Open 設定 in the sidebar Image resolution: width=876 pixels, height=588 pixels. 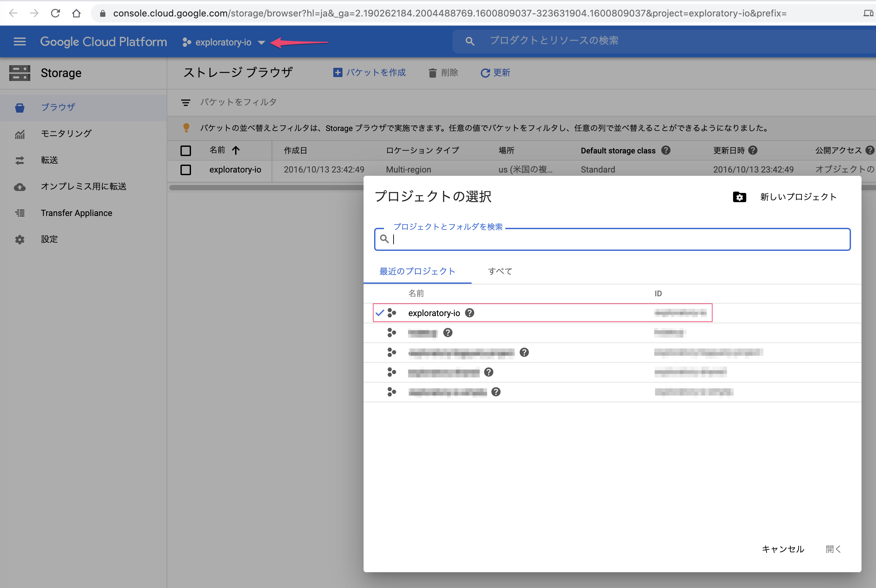coord(83,239)
